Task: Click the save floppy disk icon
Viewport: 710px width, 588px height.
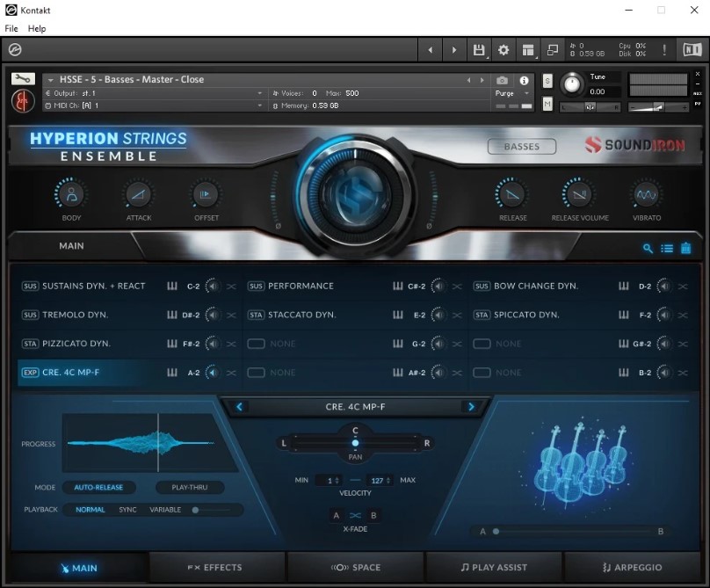Action: pyautogui.click(x=479, y=50)
